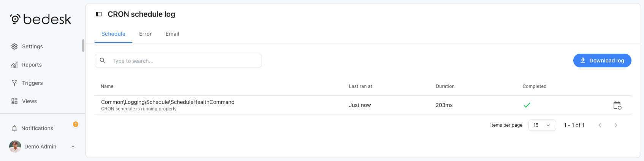Expand the Demo Admin user menu chevron
This screenshot has width=644, height=161.
73,147
